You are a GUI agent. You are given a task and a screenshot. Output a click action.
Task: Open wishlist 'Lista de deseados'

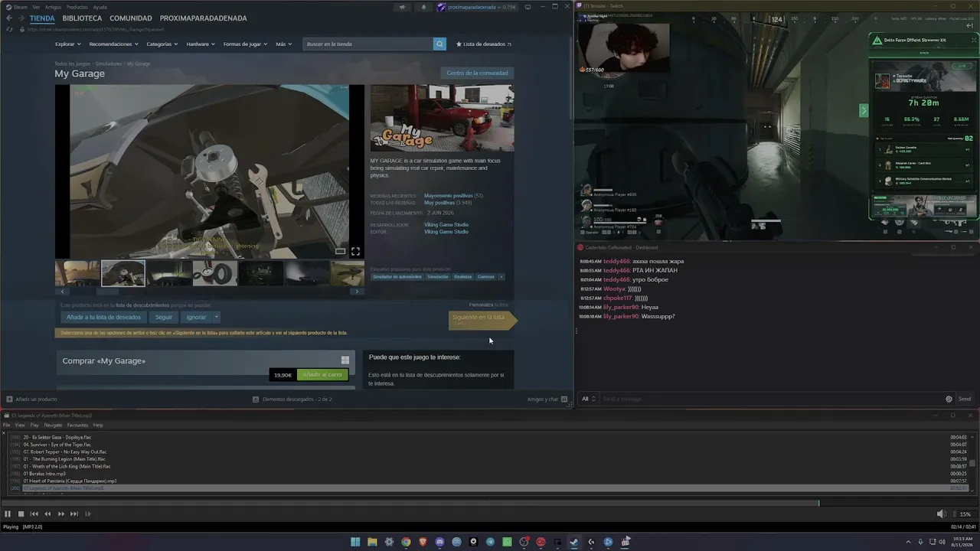coord(484,44)
